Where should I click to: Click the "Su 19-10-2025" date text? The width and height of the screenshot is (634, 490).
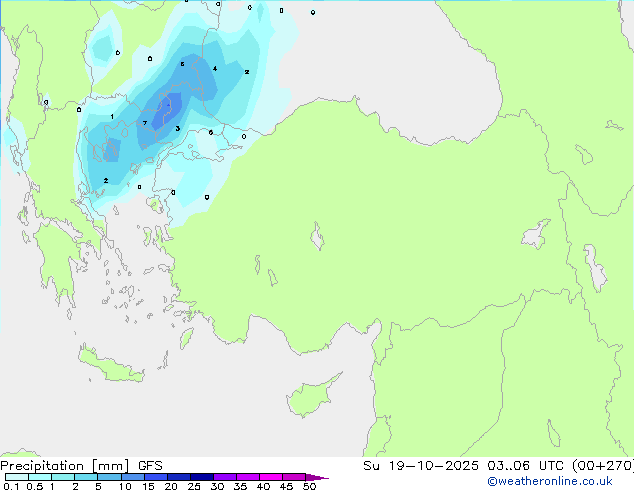(421, 466)
